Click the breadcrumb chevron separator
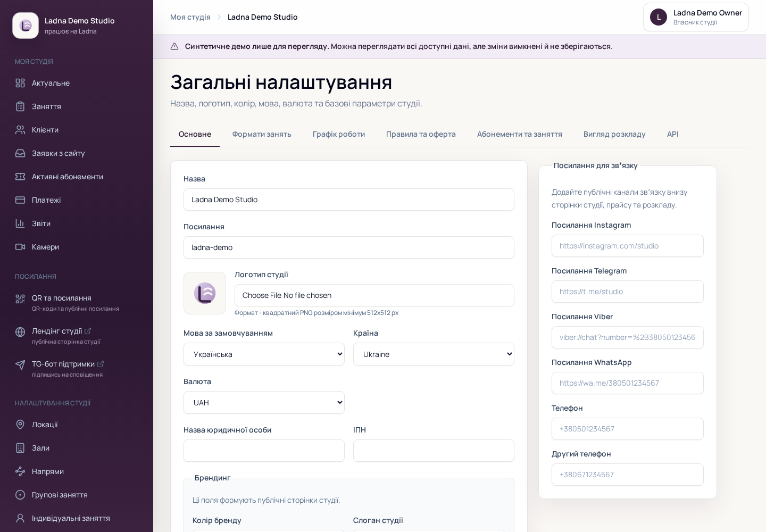This screenshot has width=766, height=532. [x=219, y=17]
